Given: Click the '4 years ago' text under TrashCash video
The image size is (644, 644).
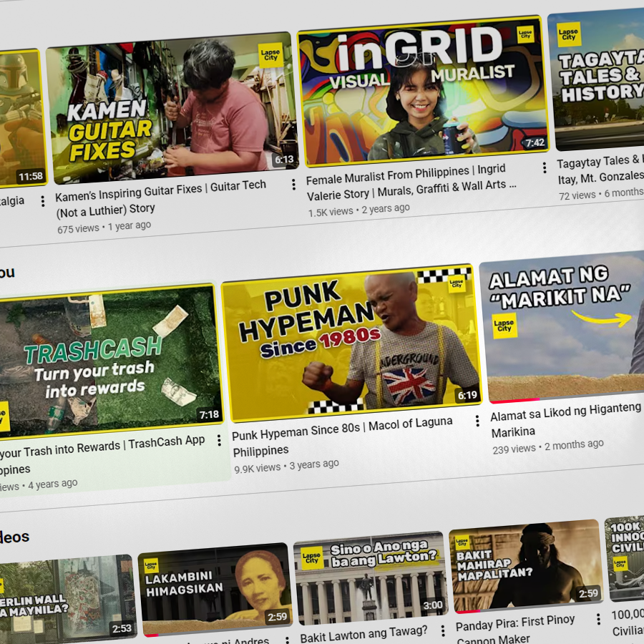Looking at the screenshot, I should tap(52, 484).
